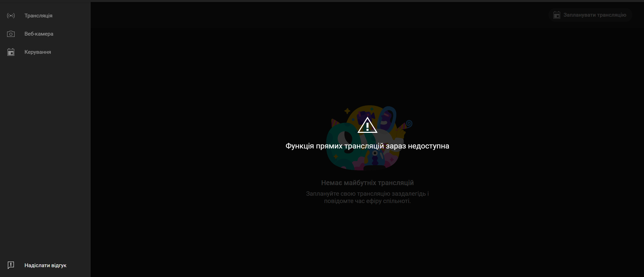Switch to the Веб-камера tab
Image resolution: width=644 pixels, height=277 pixels.
(39, 34)
